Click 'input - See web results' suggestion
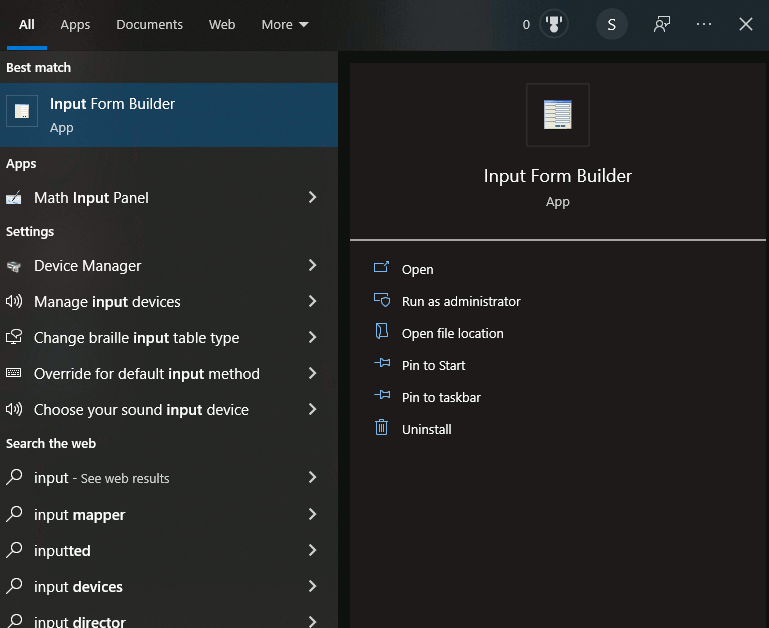Image resolution: width=769 pixels, height=628 pixels. point(169,477)
